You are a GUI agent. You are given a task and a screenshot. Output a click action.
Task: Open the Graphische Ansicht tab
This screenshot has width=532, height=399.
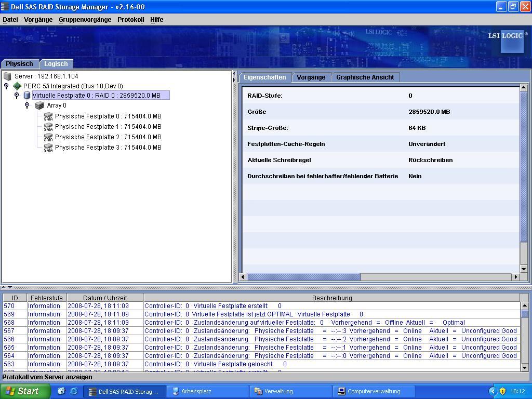tap(365, 77)
